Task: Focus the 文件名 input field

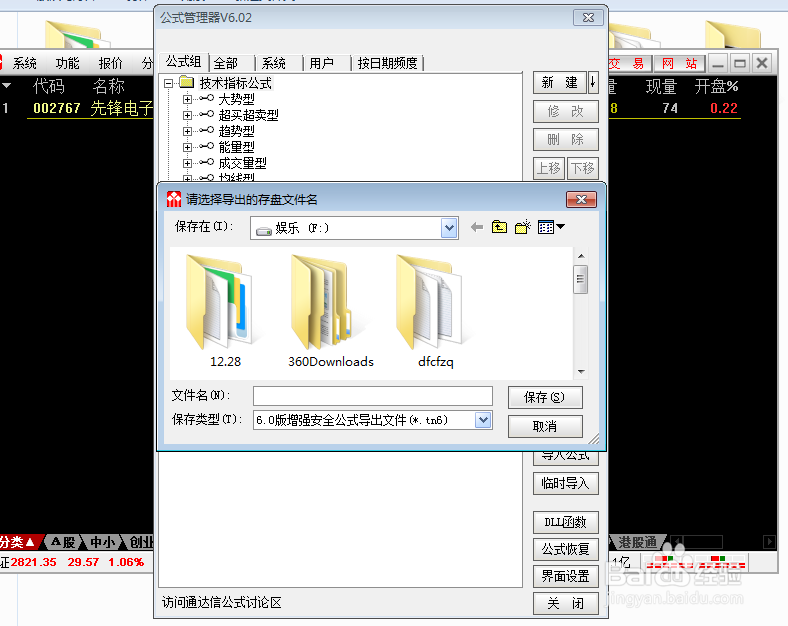Action: pos(373,396)
